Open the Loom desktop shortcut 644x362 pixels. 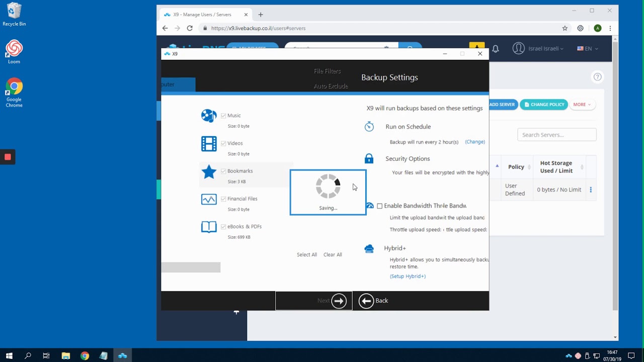click(14, 52)
